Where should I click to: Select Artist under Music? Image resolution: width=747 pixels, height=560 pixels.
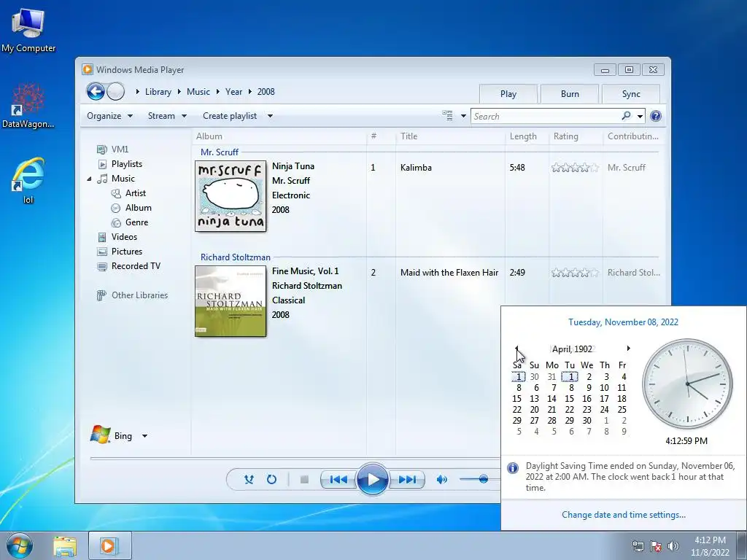coord(135,192)
